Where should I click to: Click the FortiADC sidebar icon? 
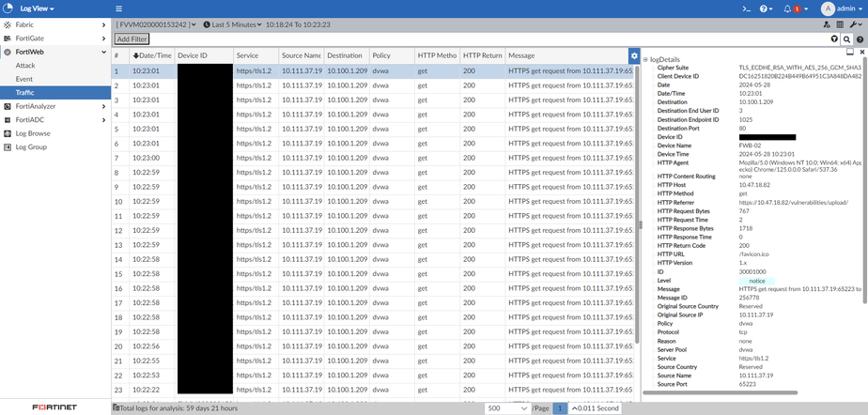pos(8,120)
